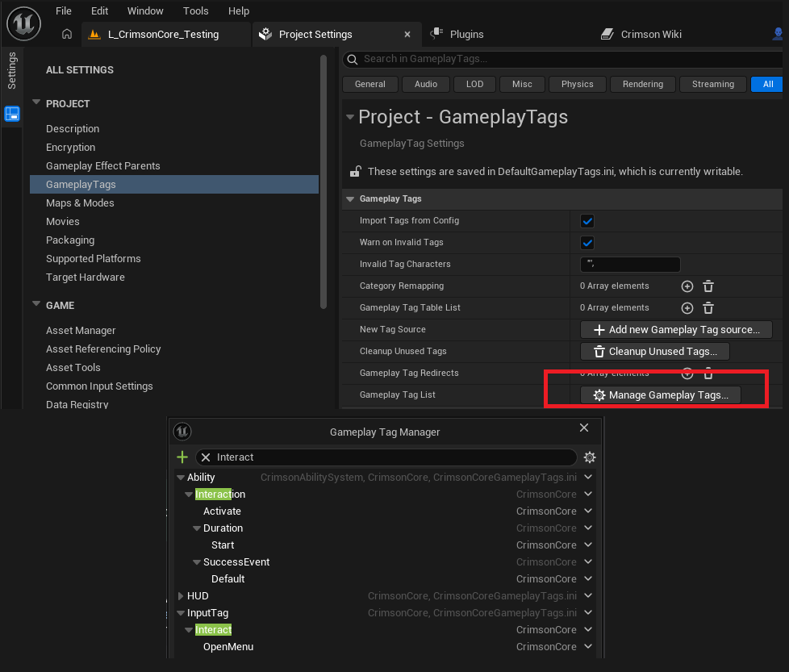789x672 pixels.
Task: Open dropdown for Start tag row
Action: 588,545
